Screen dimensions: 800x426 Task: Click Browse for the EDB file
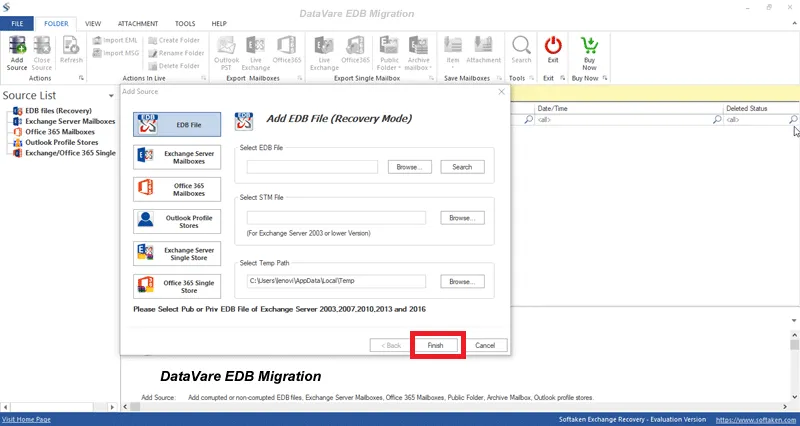click(410, 167)
